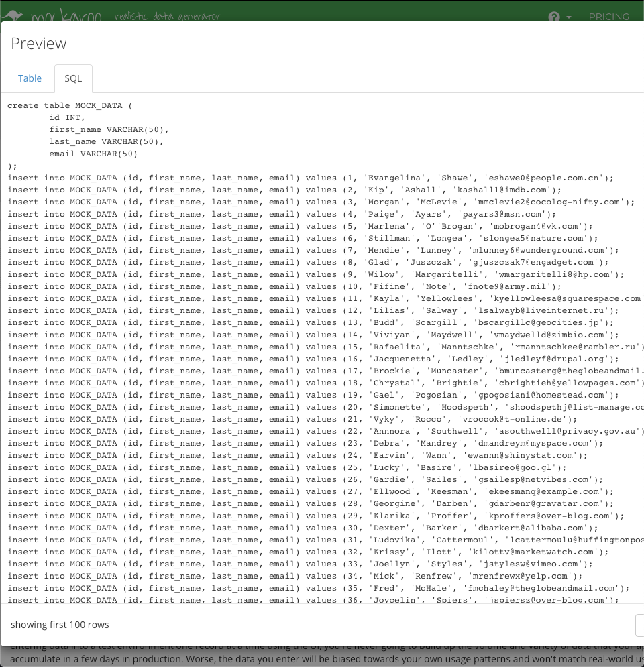The height and width of the screenshot is (667, 644).
Task: Click the 'id INT,' column definition
Action: pyautogui.click(x=67, y=117)
